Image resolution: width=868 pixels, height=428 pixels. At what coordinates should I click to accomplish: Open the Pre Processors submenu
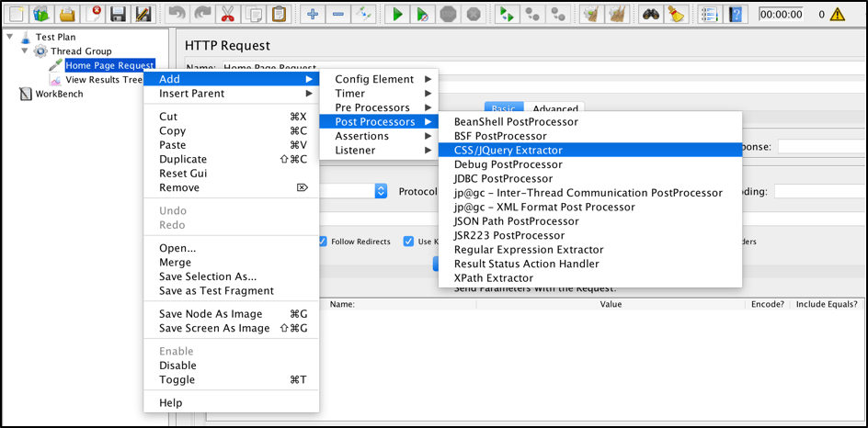(x=379, y=107)
